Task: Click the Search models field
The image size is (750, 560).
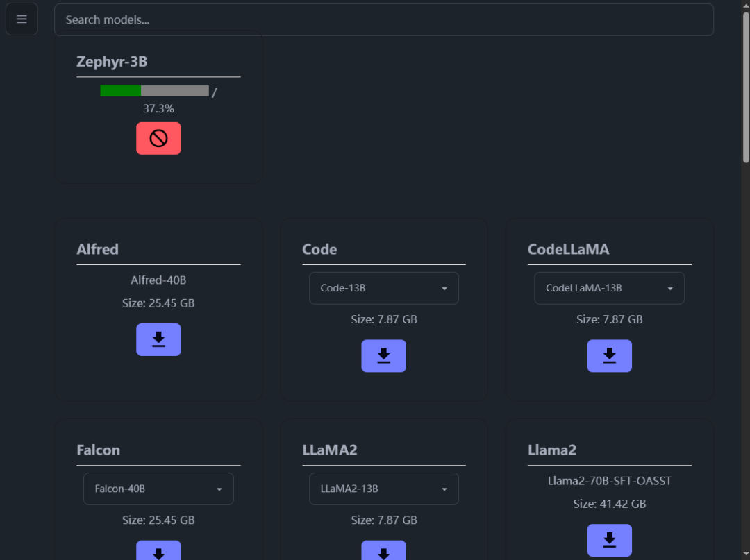Action: [383, 19]
